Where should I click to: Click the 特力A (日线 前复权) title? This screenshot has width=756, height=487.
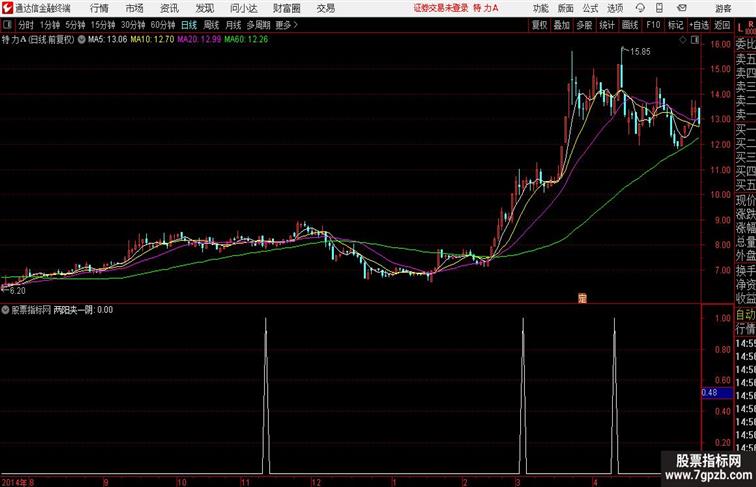[39, 40]
